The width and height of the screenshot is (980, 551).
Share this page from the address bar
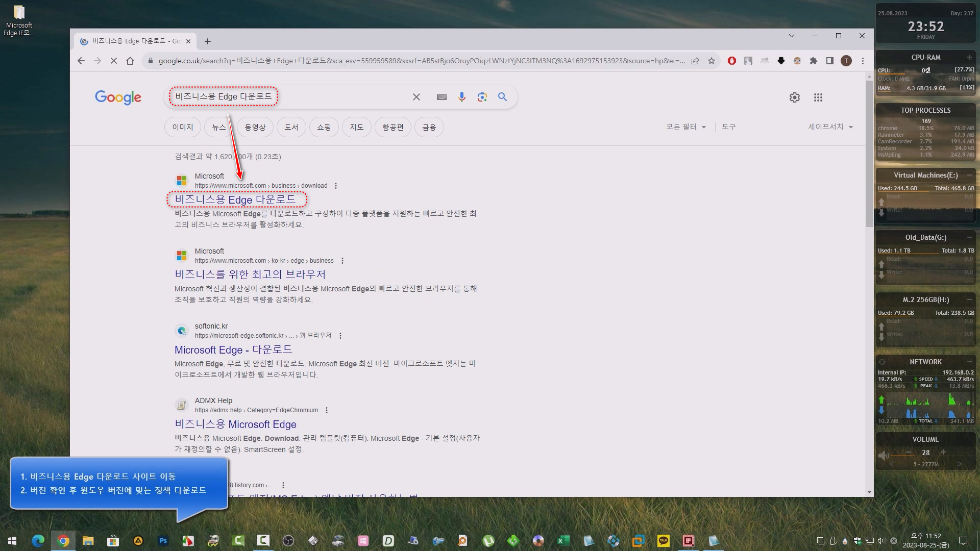[x=695, y=61]
